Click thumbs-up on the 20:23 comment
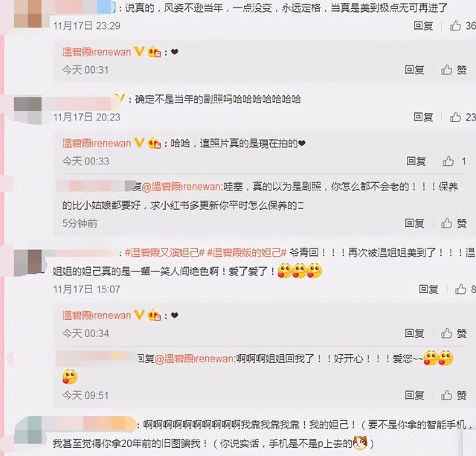 tap(455, 118)
